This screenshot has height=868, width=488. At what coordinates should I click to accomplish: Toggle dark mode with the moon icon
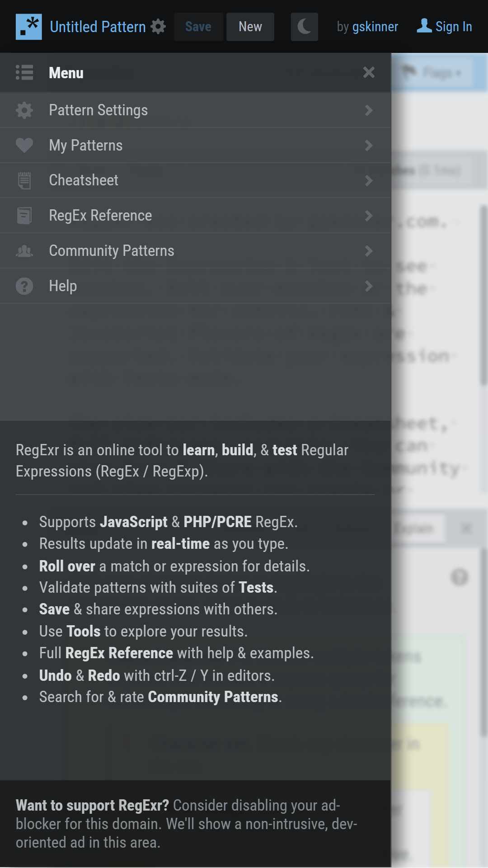304,27
